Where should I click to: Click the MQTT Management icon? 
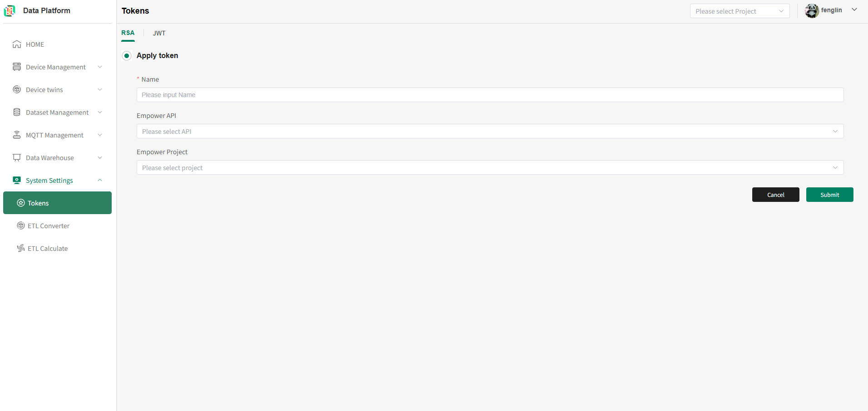(x=17, y=135)
